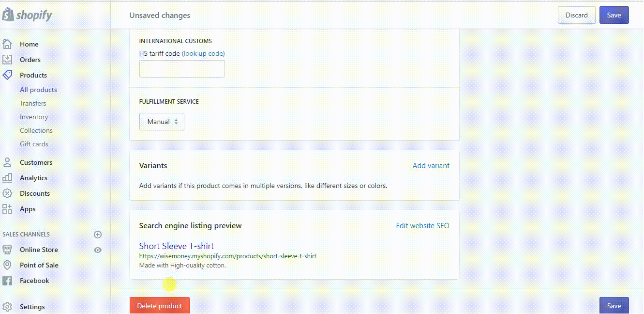Open Facebook sales channel
The image size is (644, 314).
tap(34, 281)
